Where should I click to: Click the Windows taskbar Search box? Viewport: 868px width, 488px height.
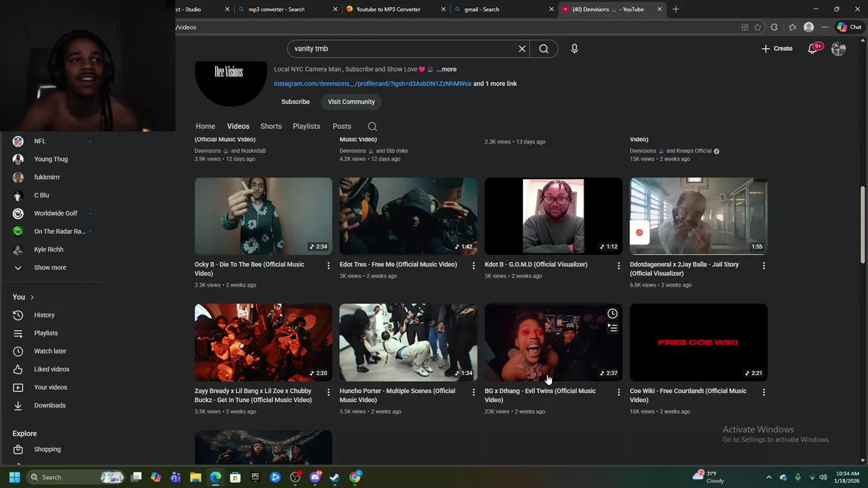click(76, 477)
